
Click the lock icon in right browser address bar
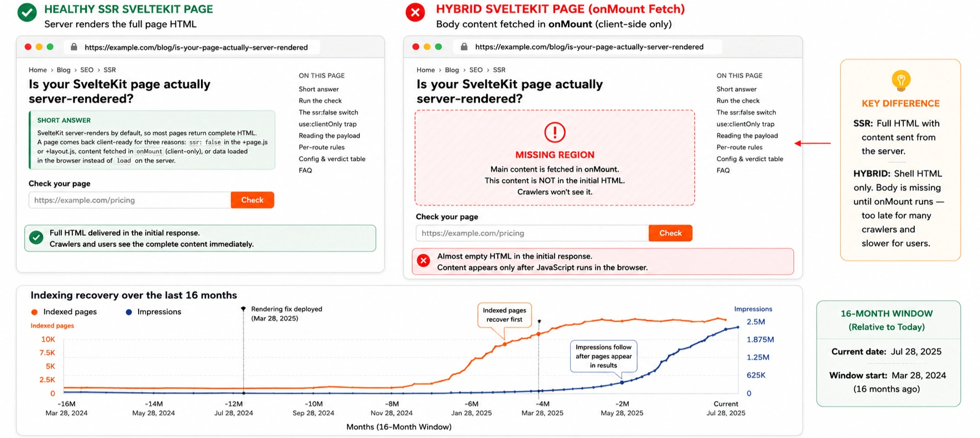[464, 47]
